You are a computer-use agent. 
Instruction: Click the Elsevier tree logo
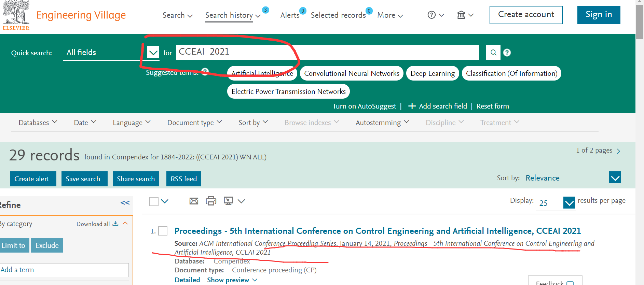click(x=16, y=15)
